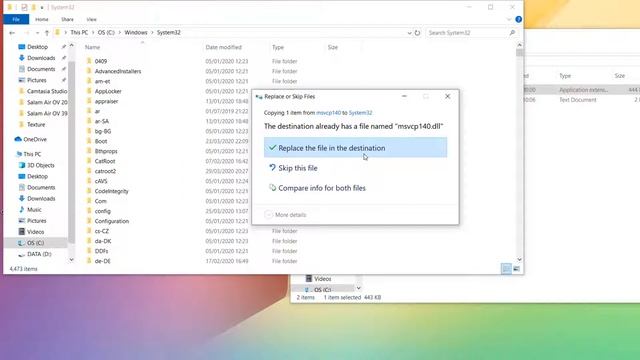Image resolution: width=640 pixels, height=360 pixels.
Task: Sort by the Name column header
Action: (92, 47)
